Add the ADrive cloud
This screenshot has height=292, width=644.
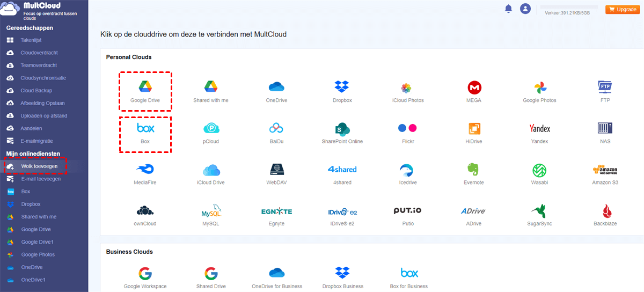coord(474,215)
